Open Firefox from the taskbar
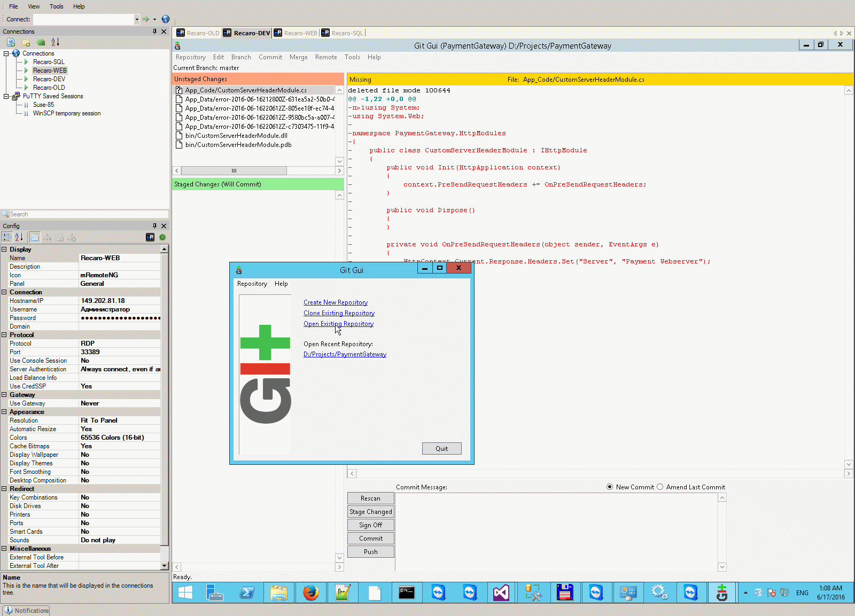Screen dimensions: 855x616 (x=311, y=592)
